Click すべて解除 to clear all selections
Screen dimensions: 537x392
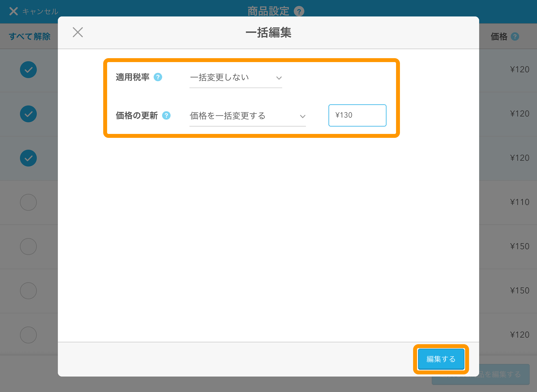coord(30,36)
